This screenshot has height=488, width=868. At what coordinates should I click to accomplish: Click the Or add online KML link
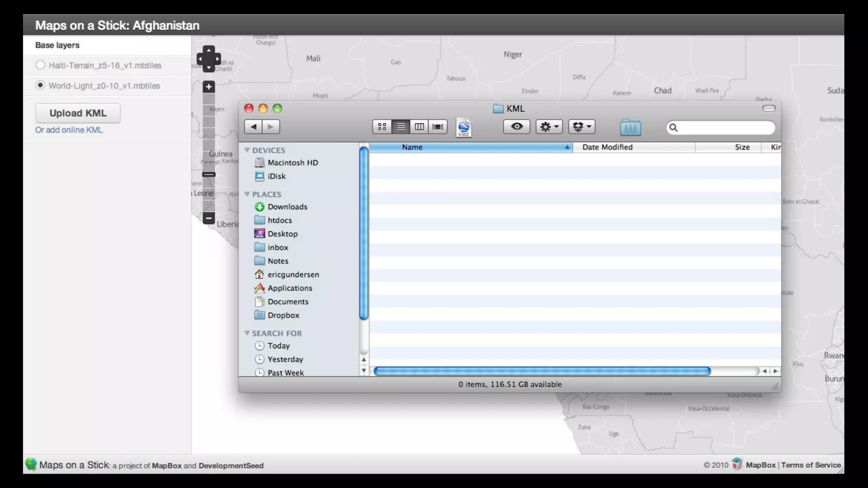click(x=69, y=130)
